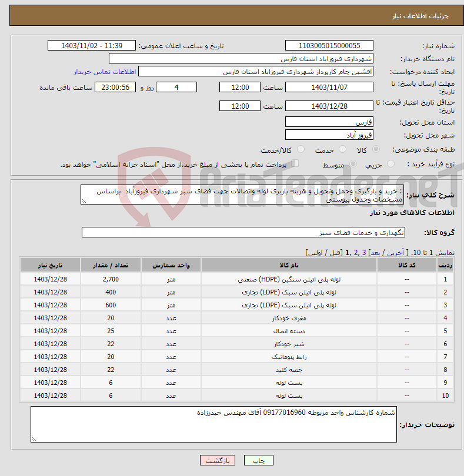Viewport: 464px width, 476px height.
Task: Click the buyer notes resize handle
Action: (34, 439)
